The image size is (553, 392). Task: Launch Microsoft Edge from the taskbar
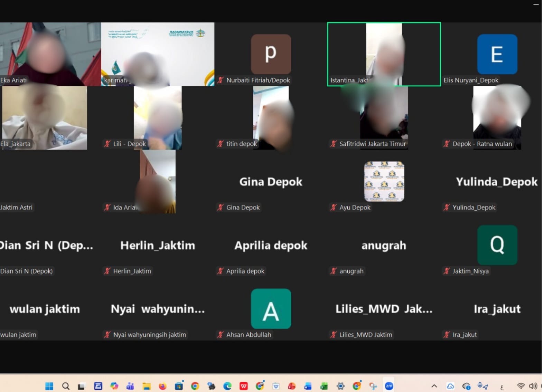click(x=227, y=386)
